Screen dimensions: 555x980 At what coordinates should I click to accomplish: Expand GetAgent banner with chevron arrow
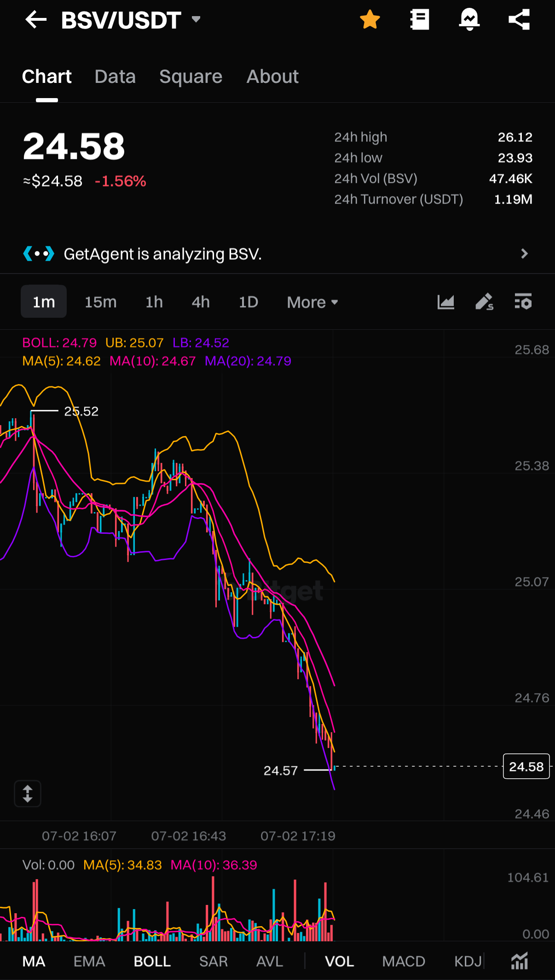[524, 254]
